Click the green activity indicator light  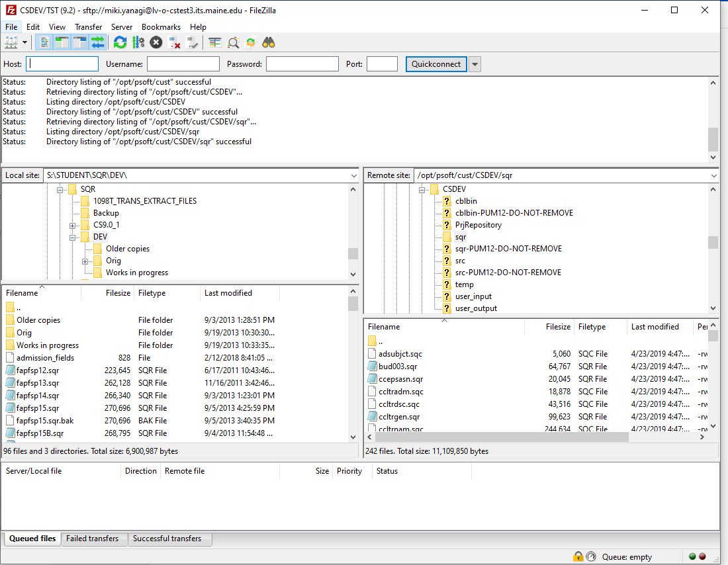coord(692,556)
